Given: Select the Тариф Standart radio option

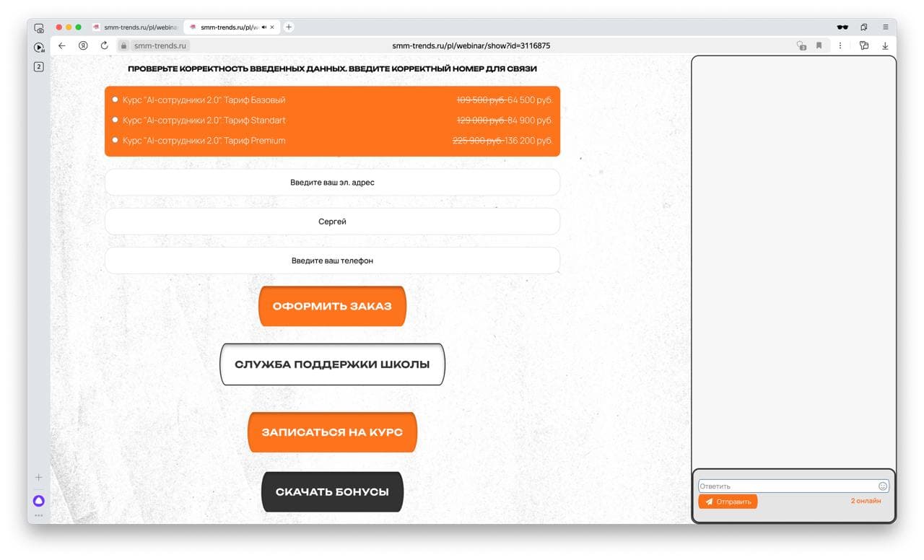Looking at the screenshot, I should (x=115, y=120).
